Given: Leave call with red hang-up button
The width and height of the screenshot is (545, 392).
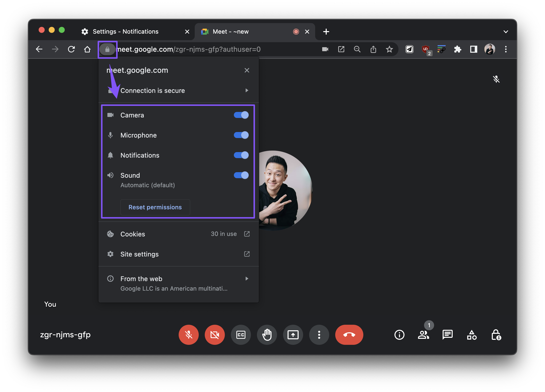Looking at the screenshot, I should pyautogui.click(x=349, y=335).
